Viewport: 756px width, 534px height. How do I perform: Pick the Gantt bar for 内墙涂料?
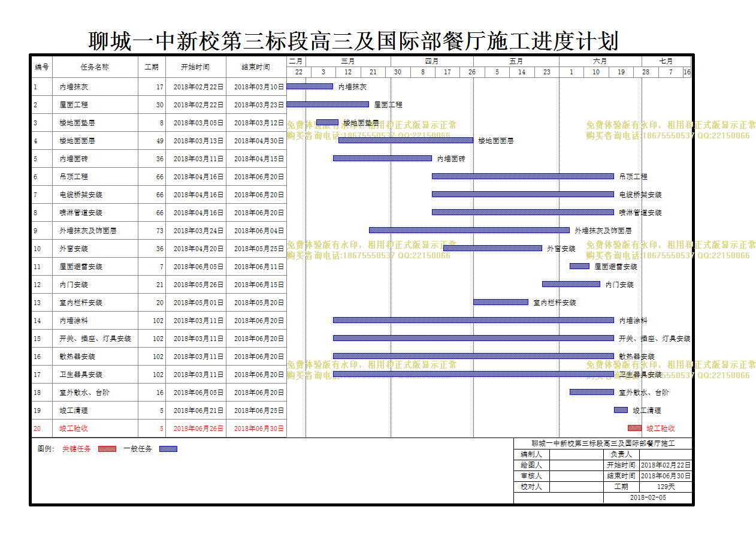click(x=473, y=320)
